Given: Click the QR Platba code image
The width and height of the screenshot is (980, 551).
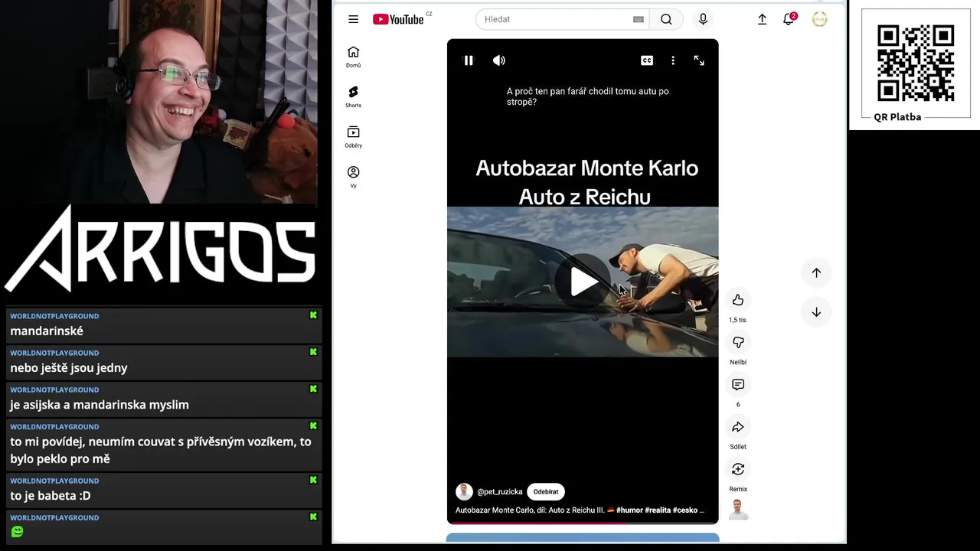Looking at the screenshot, I should click(916, 63).
